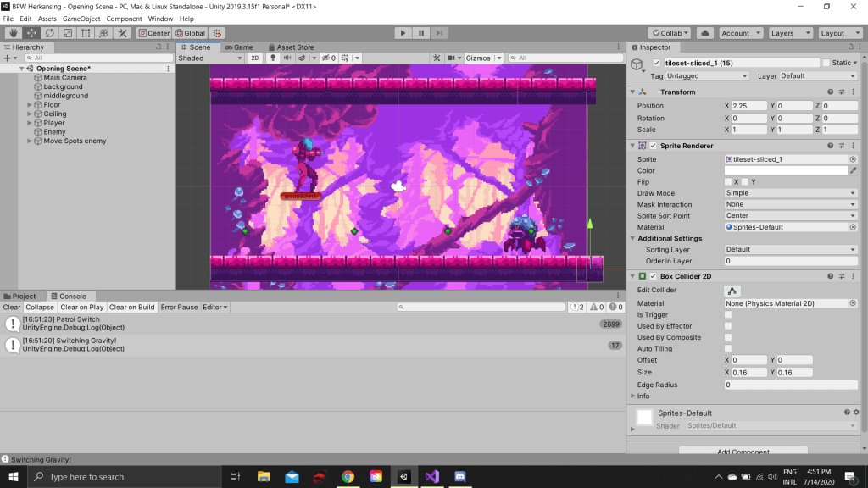Expand the Player object in Hierarchy
This screenshot has height=488, width=868.
pos(30,123)
